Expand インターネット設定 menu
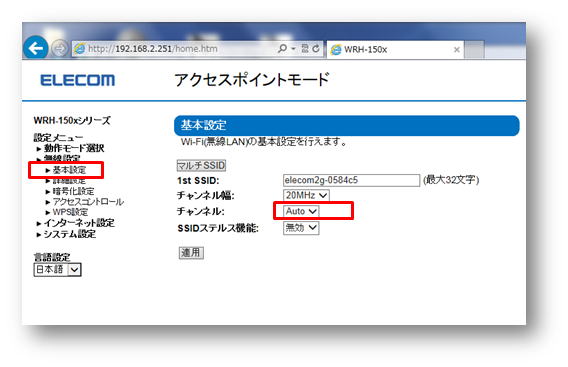Image resolution: width=568 pixels, height=367 pixels. (79, 223)
